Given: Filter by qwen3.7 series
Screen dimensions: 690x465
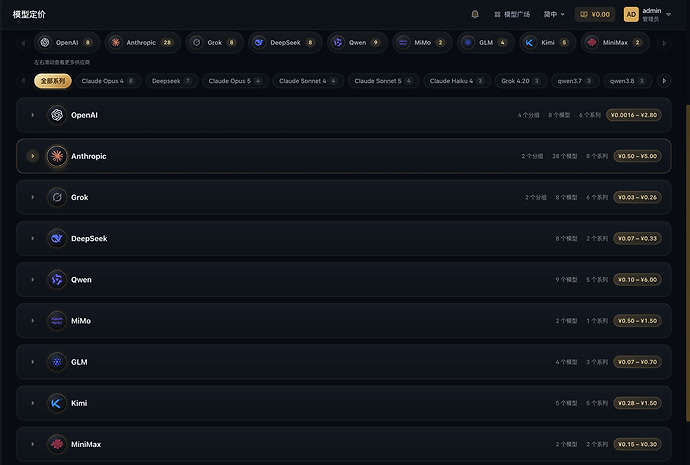Looking at the screenshot, I should tap(575, 81).
